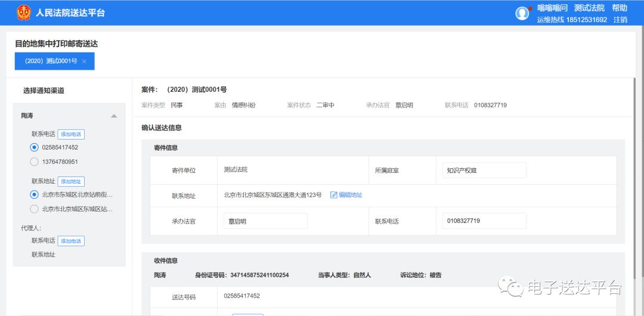Open the user avatar icon

[522, 13]
